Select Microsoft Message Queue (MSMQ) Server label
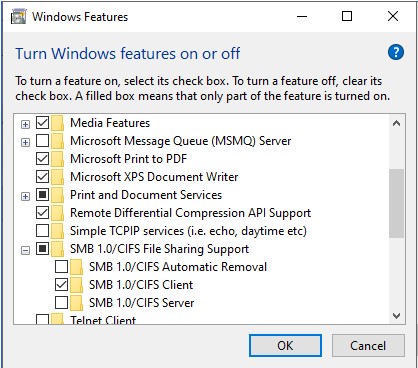The width and height of the screenshot is (418, 368). pyautogui.click(x=181, y=141)
